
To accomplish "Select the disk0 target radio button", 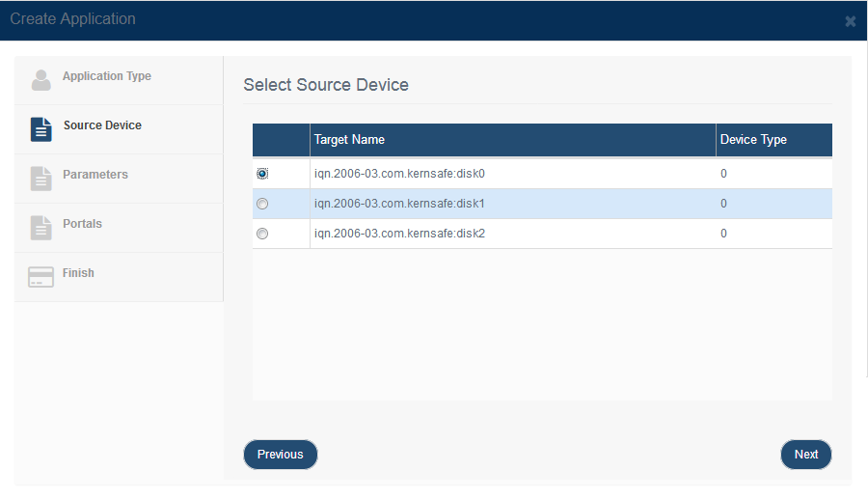I will coord(262,174).
